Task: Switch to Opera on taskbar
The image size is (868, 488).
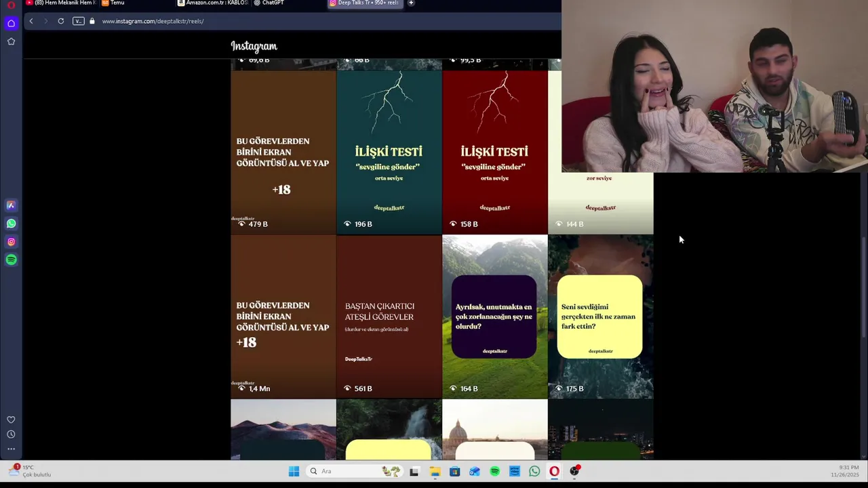Action: click(555, 471)
